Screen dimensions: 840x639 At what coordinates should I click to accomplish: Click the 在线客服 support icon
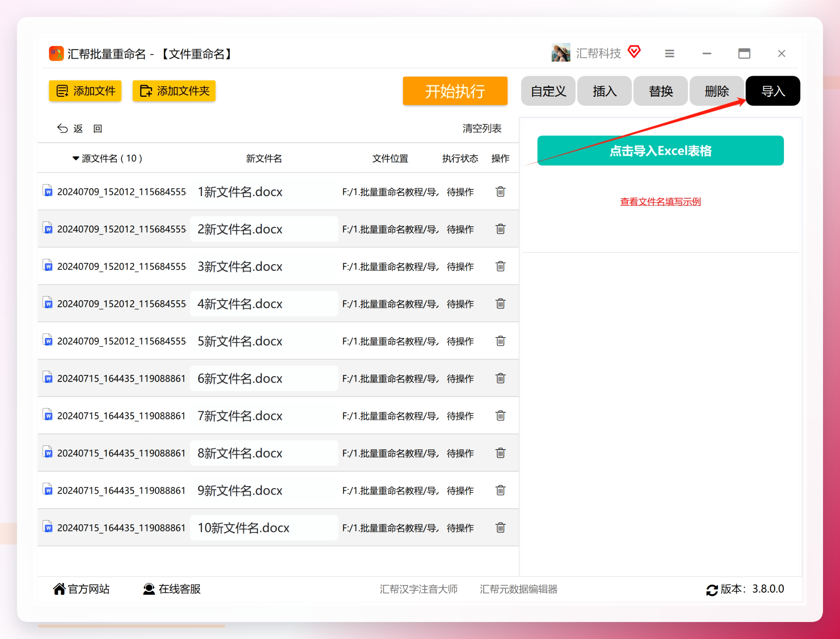point(149,589)
